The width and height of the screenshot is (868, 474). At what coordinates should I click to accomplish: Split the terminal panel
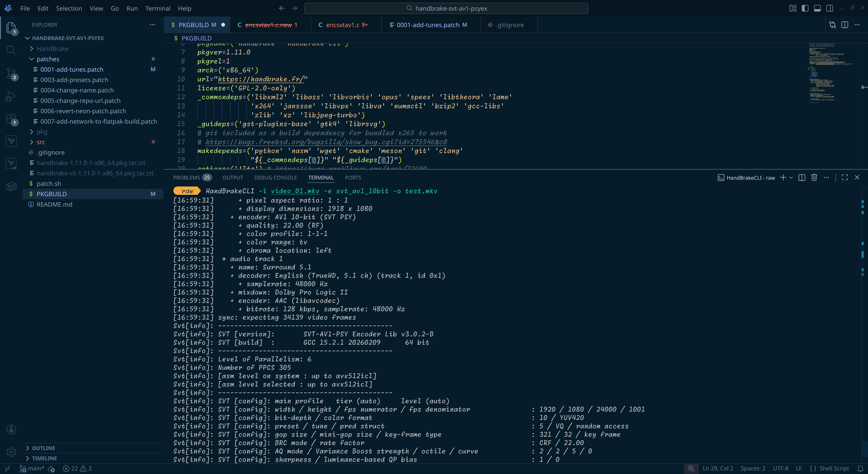point(802,177)
